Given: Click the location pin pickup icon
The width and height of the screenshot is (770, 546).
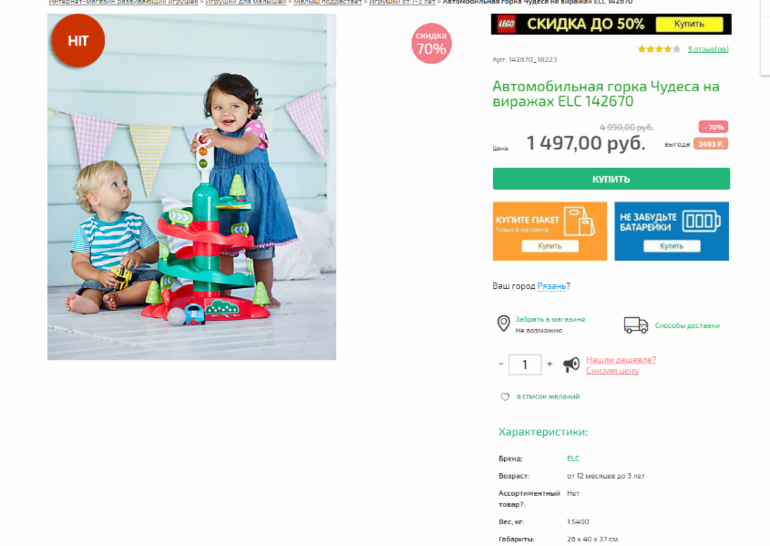Looking at the screenshot, I should (503, 324).
